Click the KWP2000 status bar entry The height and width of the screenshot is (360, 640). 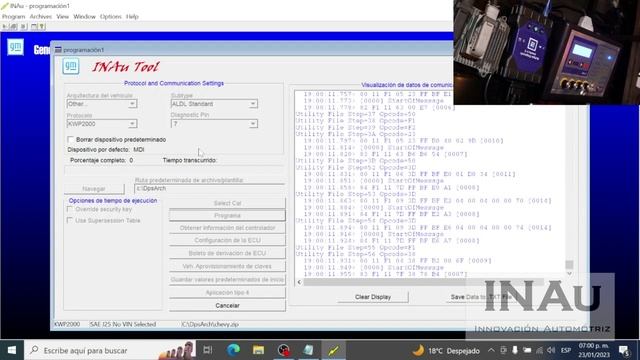click(x=67, y=324)
